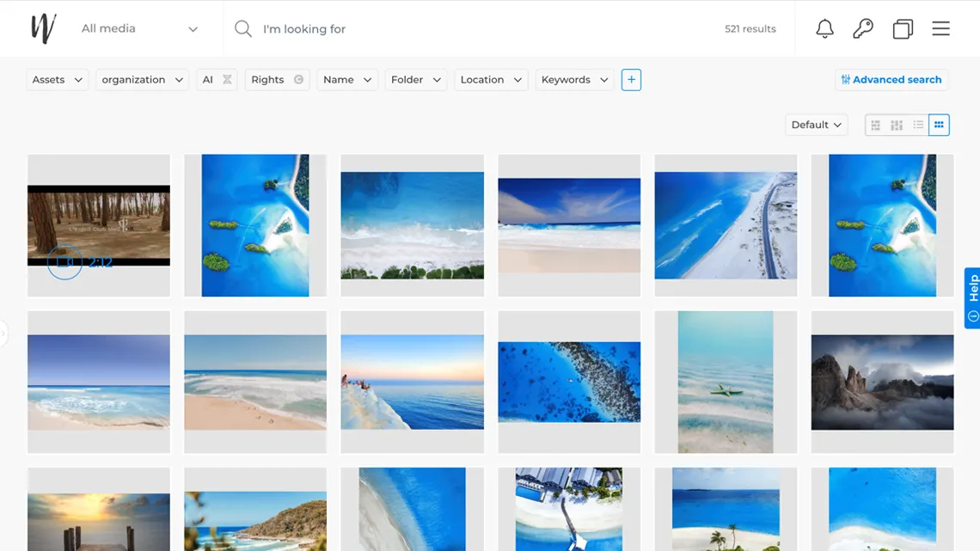
Task: Open the Rights filter
Action: click(277, 80)
